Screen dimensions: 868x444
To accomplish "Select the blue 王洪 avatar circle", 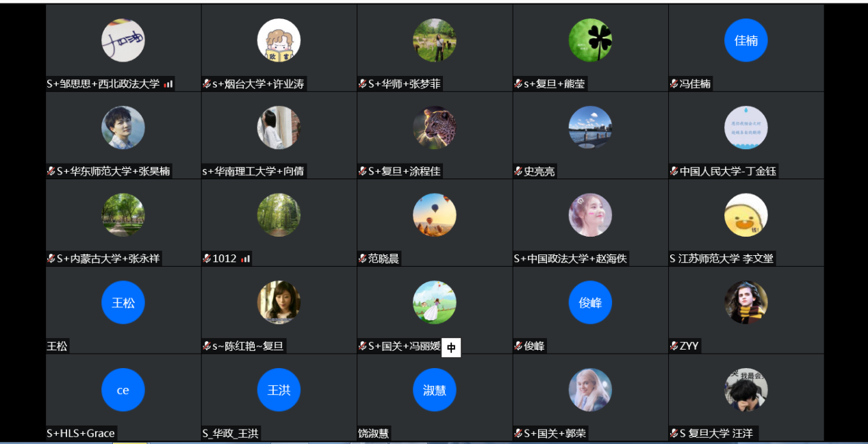I will point(279,390).
